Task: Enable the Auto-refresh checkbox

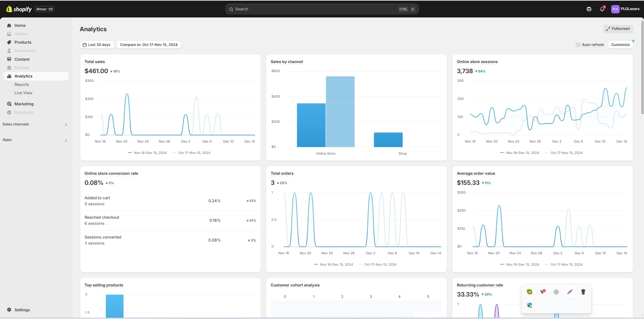Action: [578, 45]
